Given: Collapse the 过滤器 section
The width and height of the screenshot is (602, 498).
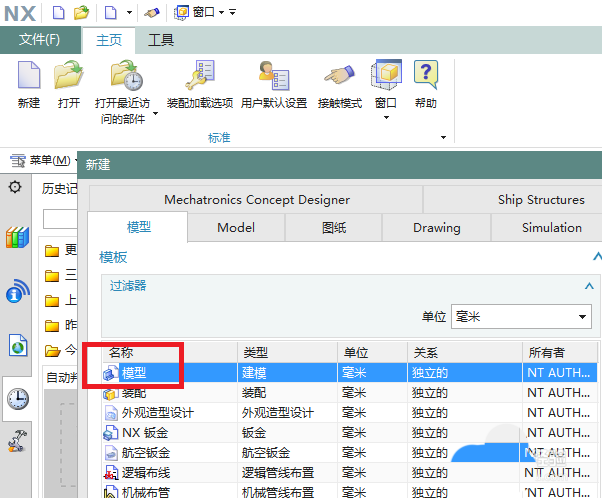Looking at the screenshot, I should 589,286.
